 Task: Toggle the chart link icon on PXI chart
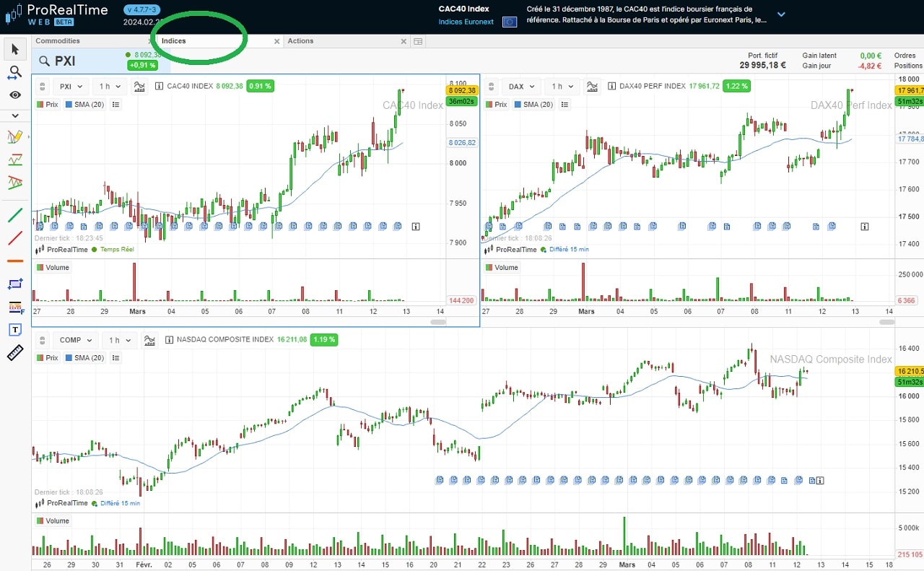tap(42, 87)
